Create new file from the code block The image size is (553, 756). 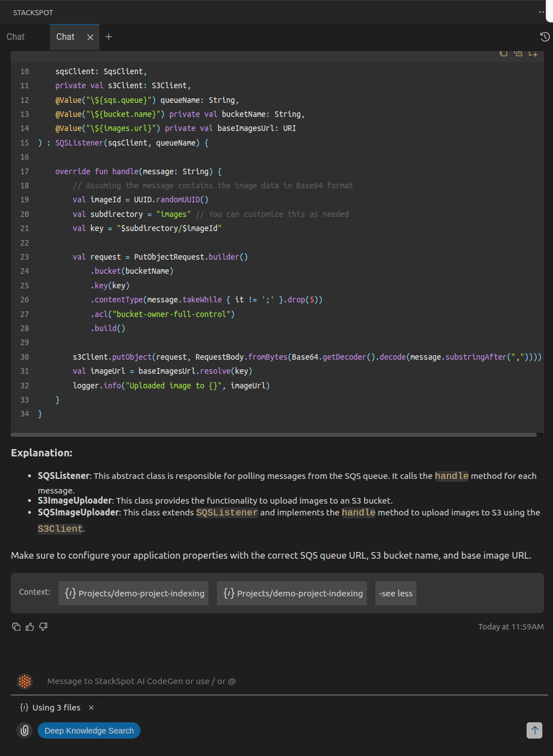pos(533,53)
